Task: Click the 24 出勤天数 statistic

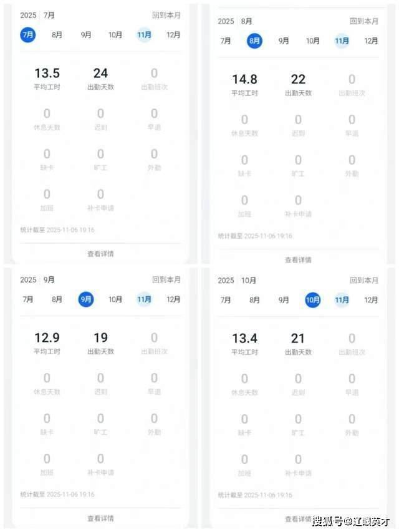Action: point(100,79)
